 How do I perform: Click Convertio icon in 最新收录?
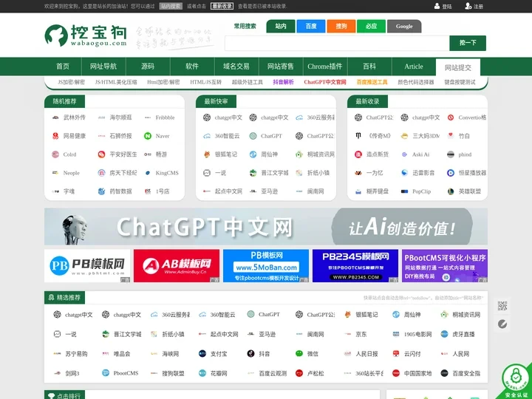coord(451,117)
